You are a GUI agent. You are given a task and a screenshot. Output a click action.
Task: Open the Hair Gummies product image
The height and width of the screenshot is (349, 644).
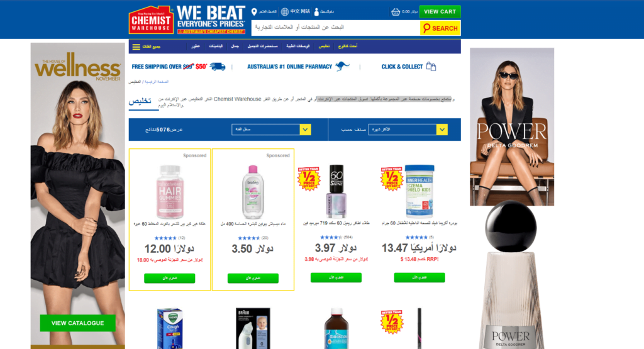(170, 192)
